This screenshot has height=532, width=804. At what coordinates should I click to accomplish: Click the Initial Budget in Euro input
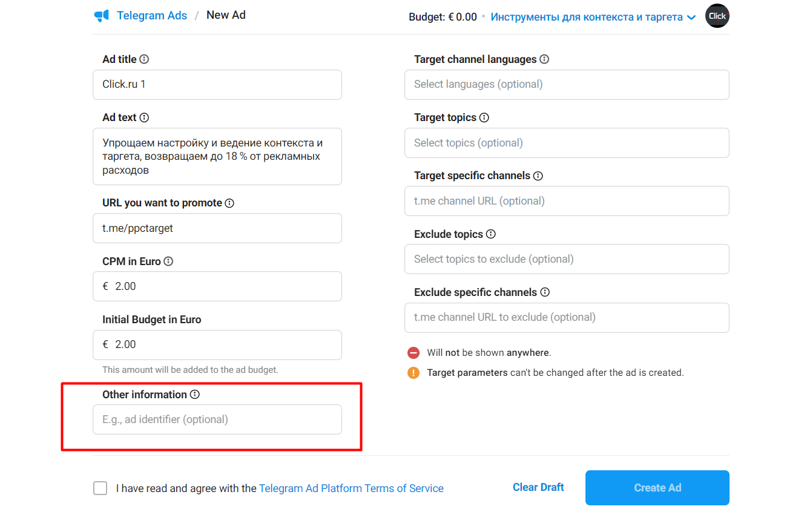[x=217, y=345]
